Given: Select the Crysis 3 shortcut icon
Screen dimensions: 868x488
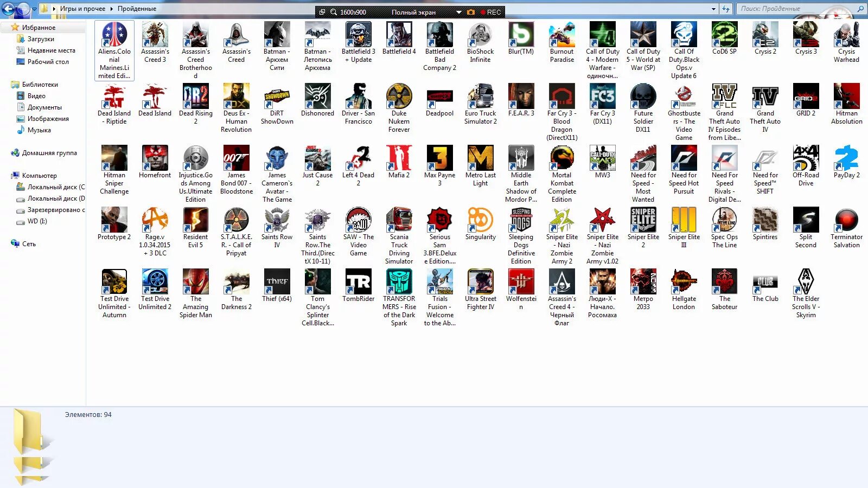Looking at the screenshot, I should (x=806, y=35).
